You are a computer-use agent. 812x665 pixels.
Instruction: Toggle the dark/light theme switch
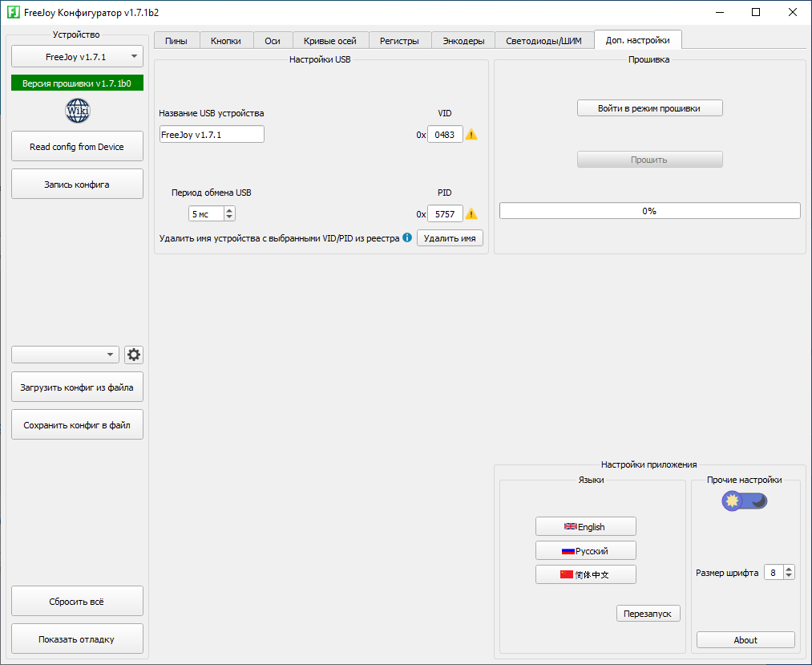coord(745,501)
